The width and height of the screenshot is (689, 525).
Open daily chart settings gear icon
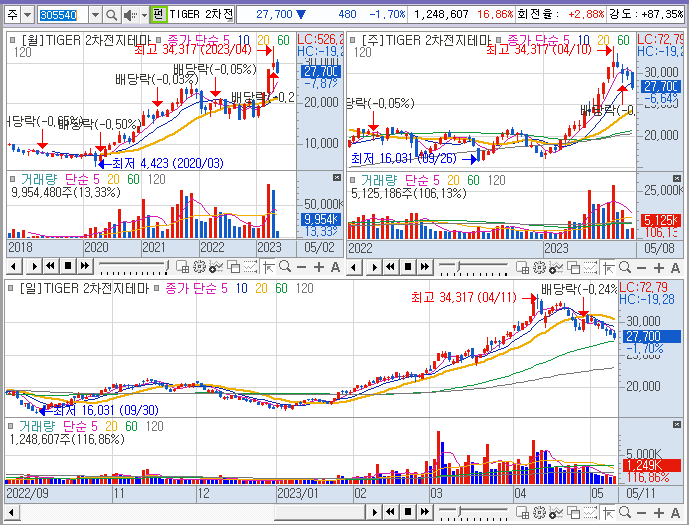540,512
